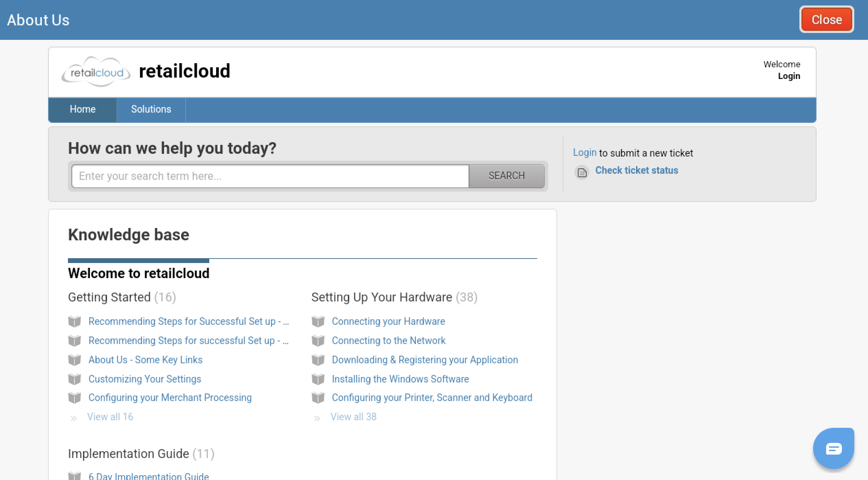Click the ticket status document icon
Viewport: 868px width, 480px height.
(x=582, y=172)
